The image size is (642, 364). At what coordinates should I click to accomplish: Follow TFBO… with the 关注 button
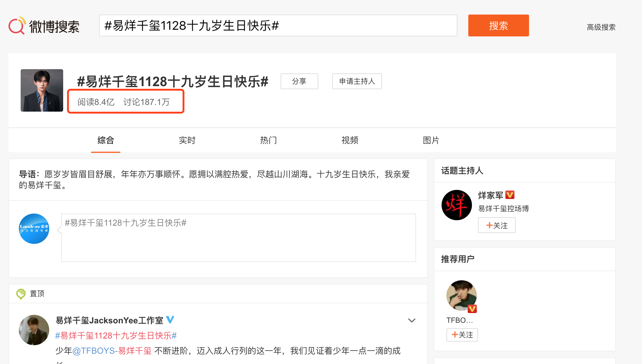point(462,335)
